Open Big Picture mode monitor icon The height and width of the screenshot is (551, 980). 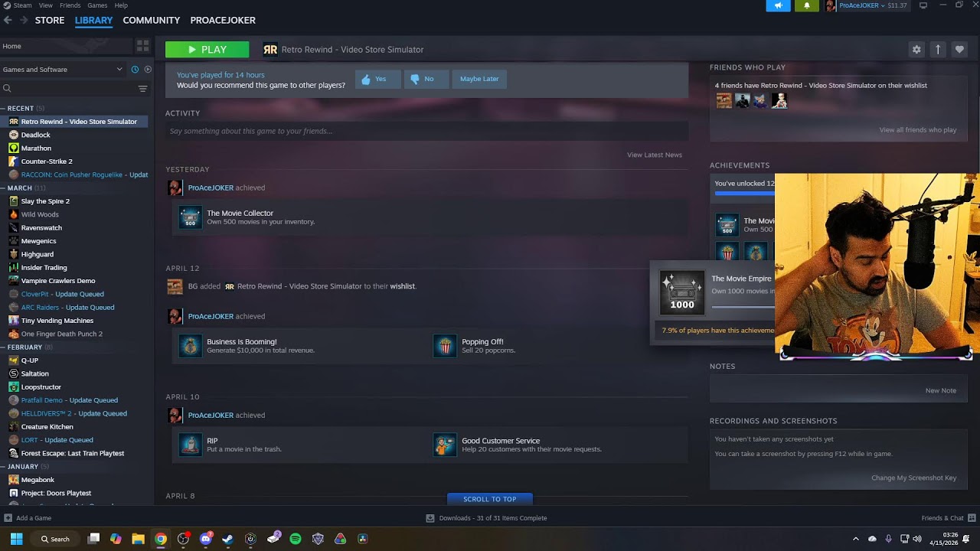click(923, 5)
